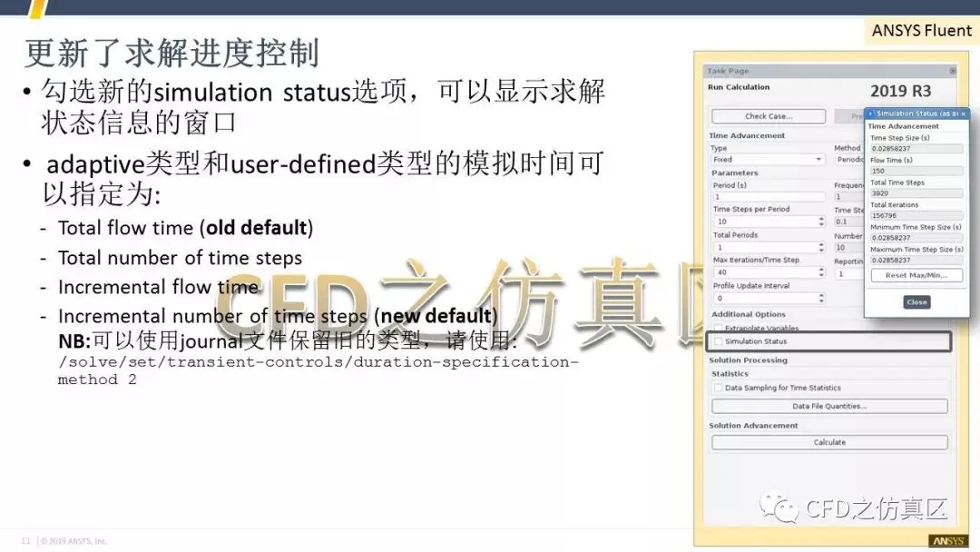Enable the Extrapolate Variables checkbox
The image size is (980, 552).
718,328
